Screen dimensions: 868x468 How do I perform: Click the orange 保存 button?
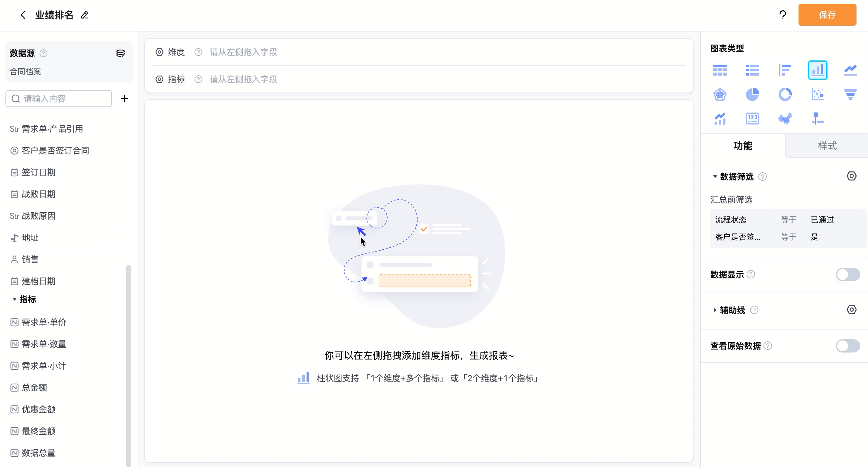click(827, 15)
